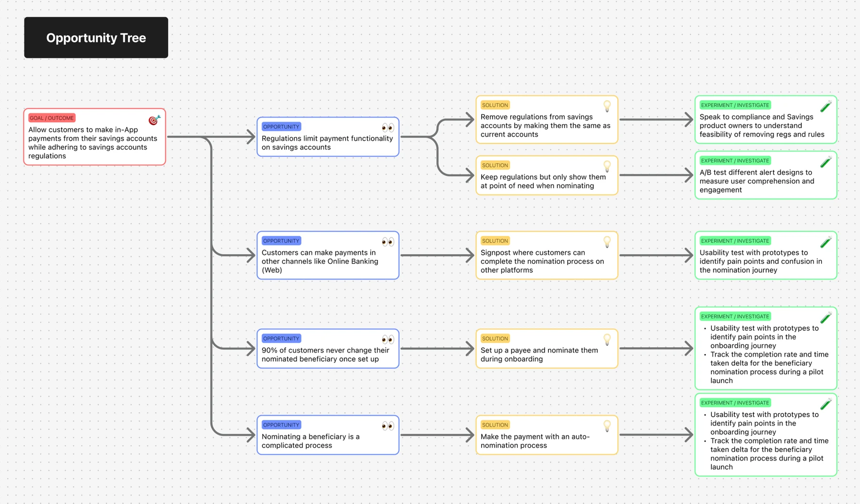
Task: Select text Signpost where customers can complete
Action: (542, 261)
